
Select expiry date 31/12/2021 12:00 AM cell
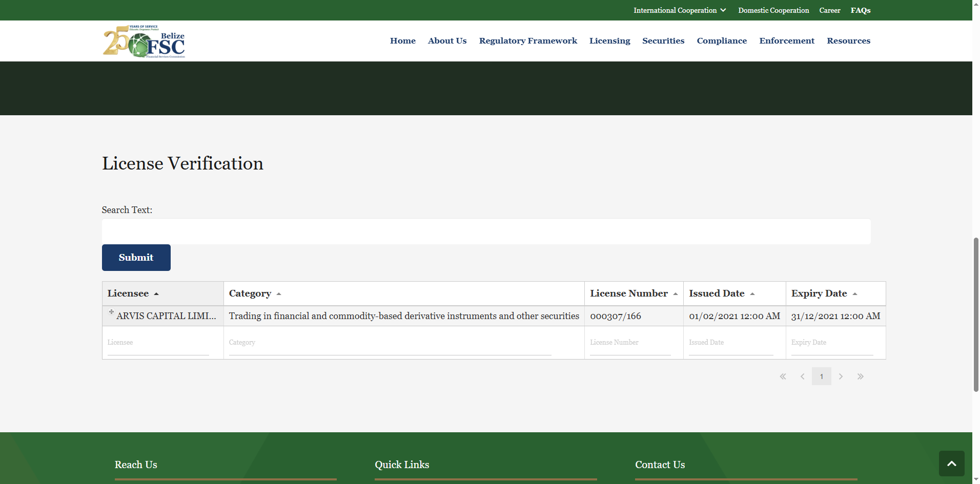[x=835, y=316]
